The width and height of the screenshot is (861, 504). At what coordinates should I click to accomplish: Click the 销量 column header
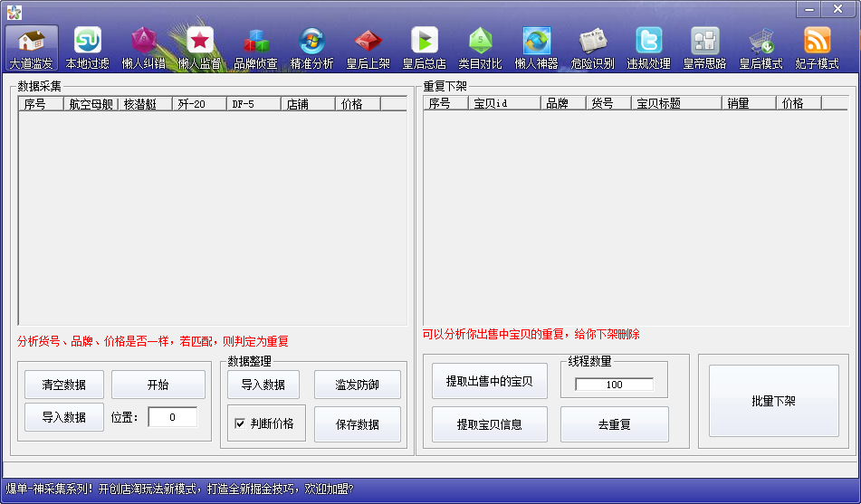point(749,102)
